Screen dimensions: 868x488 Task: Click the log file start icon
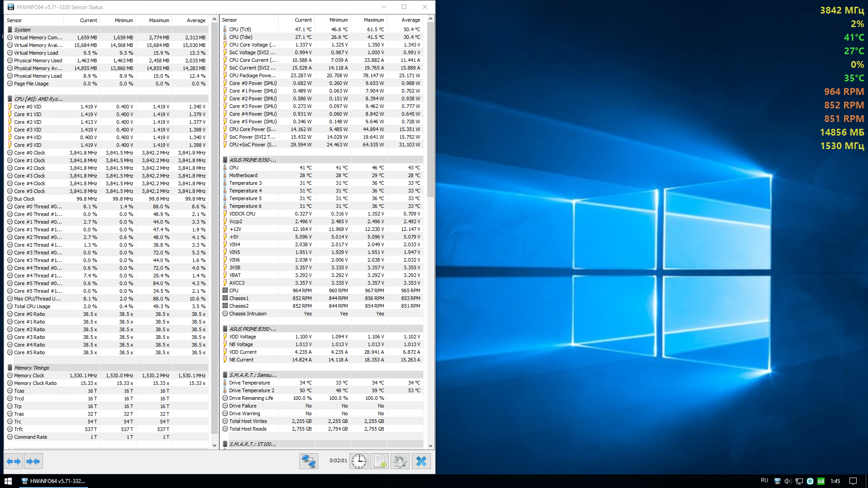[x=379, y=461]
